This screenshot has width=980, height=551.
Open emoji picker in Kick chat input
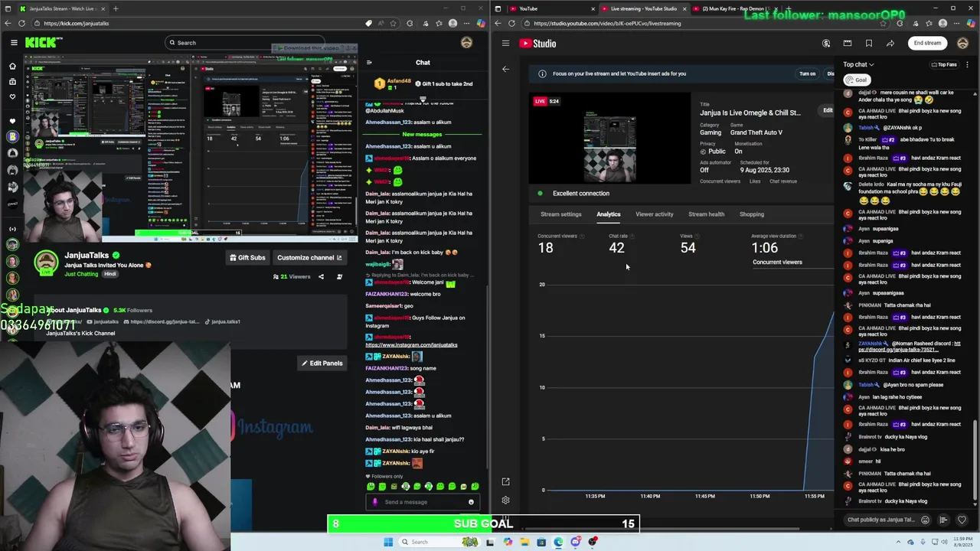[x=471, y=502]
